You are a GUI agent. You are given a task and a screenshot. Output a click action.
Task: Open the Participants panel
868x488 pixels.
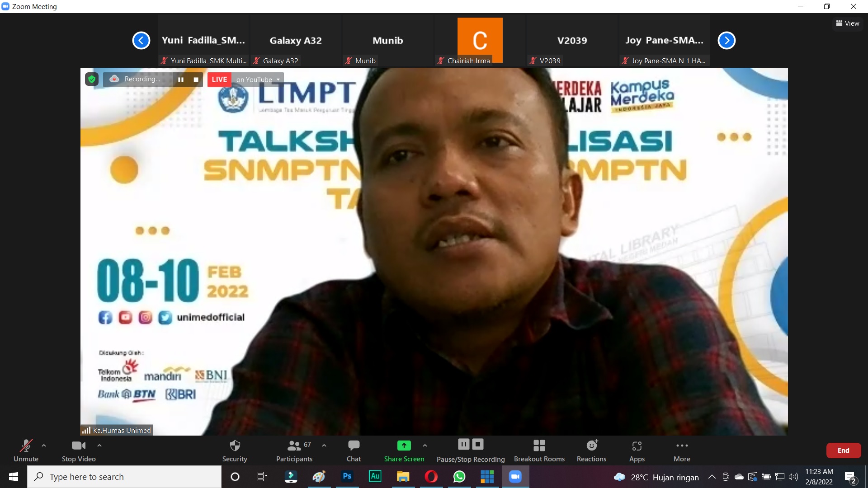tap(294, 450)
